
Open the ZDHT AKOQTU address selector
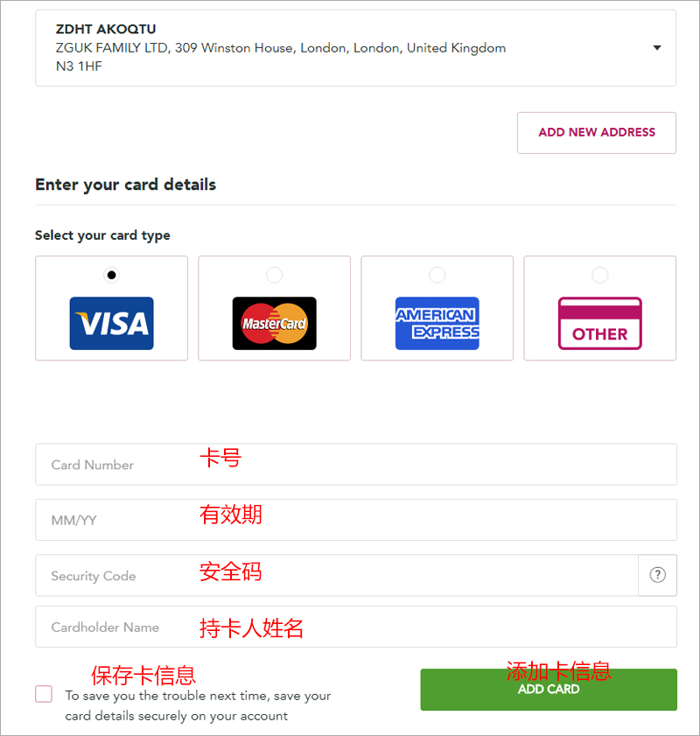(355, 48)
